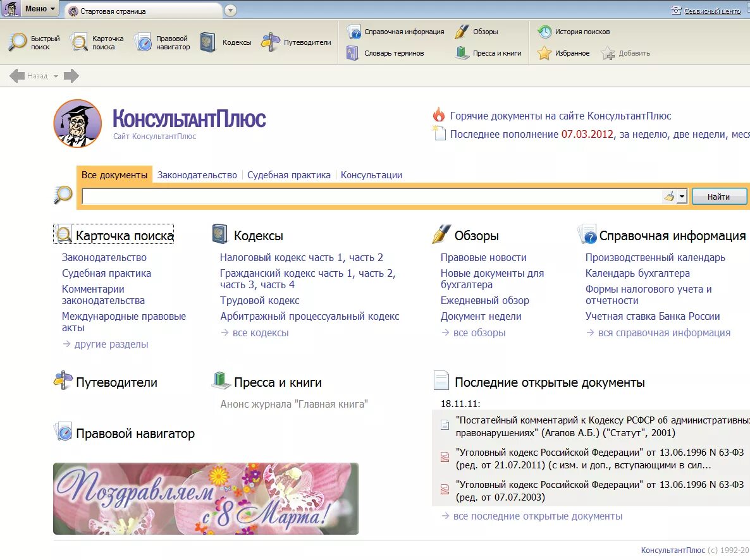The image size is (750, 560).
Task: Open the Сервисный центр link
Action: 712,11
